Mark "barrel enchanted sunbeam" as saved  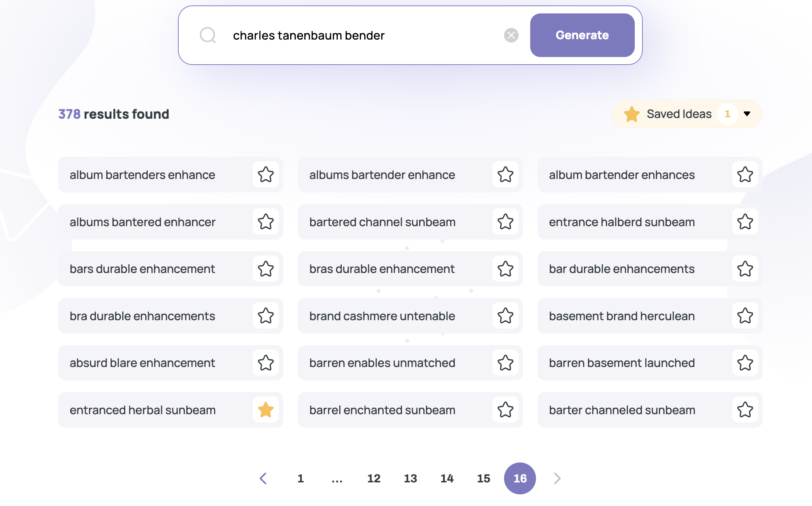click(x=506, y=410)
